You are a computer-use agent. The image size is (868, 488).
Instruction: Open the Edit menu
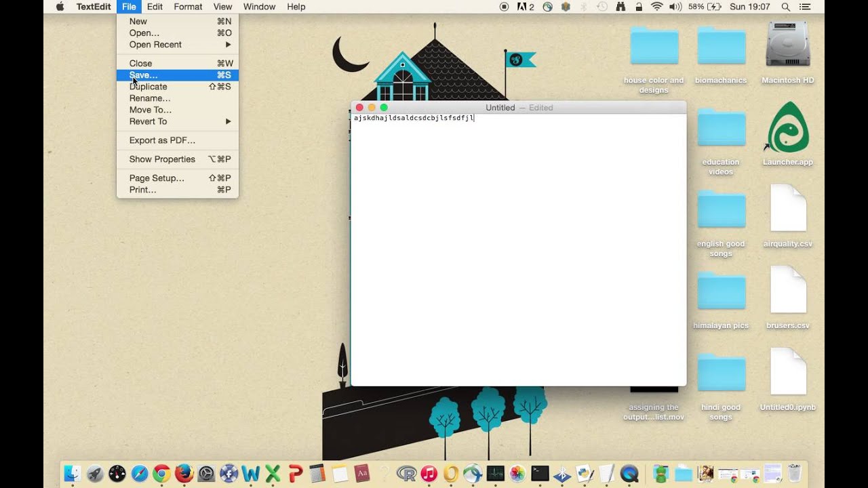pyautogui.click(x=155, y=7)
